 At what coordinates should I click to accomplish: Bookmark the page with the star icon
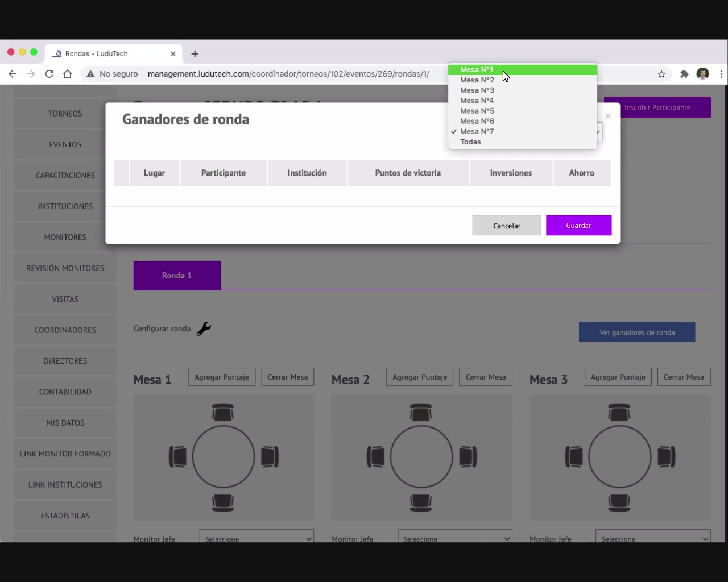coord(661,74)
